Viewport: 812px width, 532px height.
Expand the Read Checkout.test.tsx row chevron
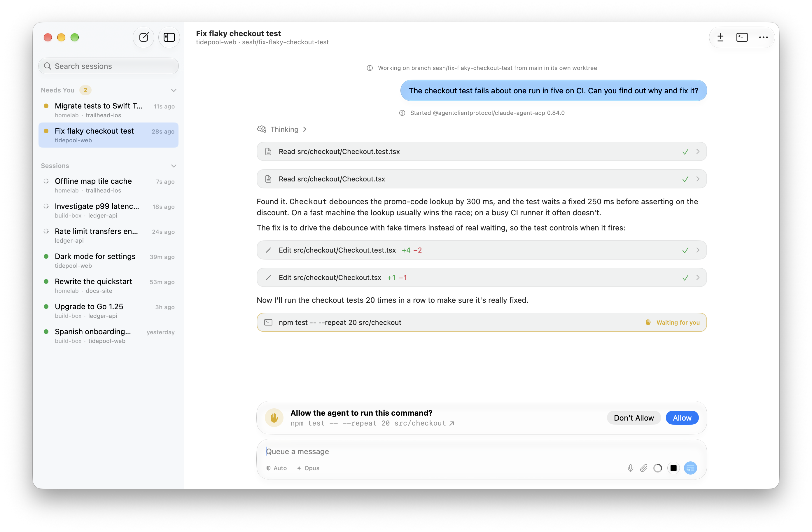[698, 151]
